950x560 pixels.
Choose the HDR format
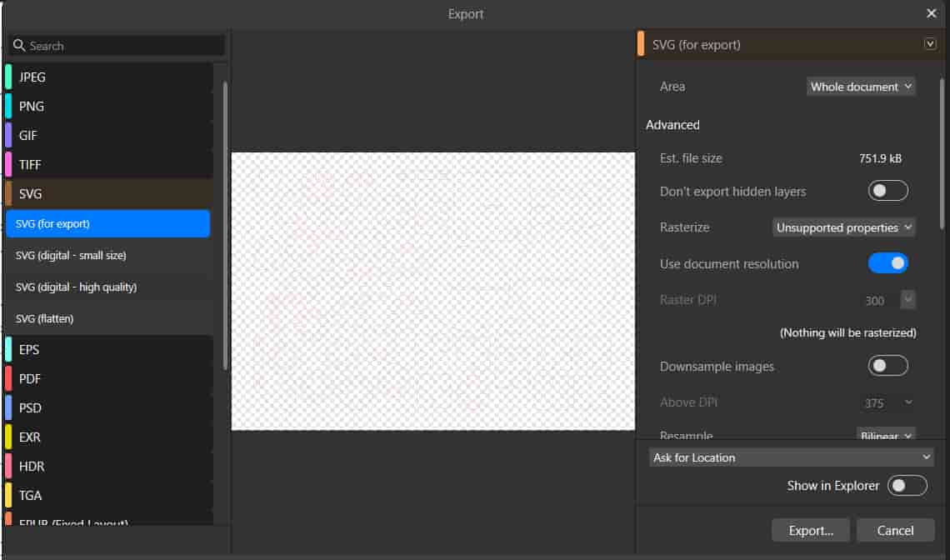pos(109,466)
